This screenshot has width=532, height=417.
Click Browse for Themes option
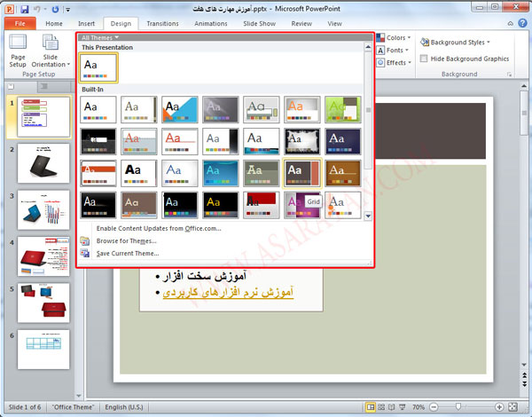point(126,240)
